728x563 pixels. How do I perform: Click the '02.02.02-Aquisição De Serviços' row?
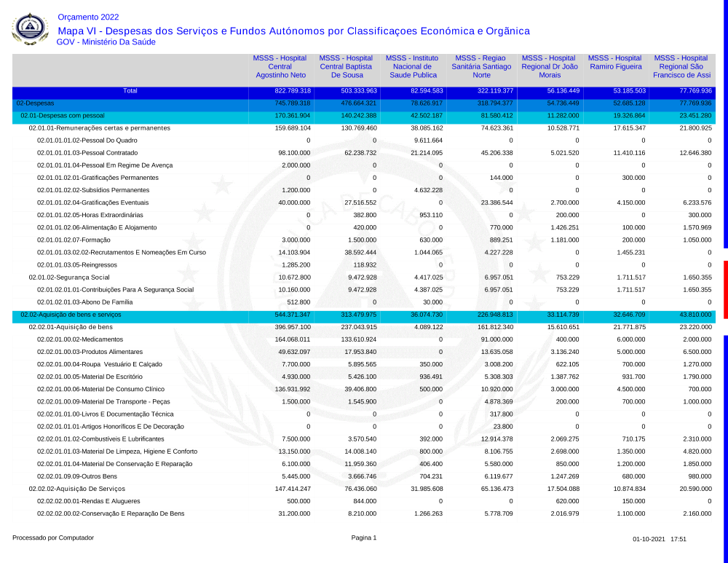[77, 489]
